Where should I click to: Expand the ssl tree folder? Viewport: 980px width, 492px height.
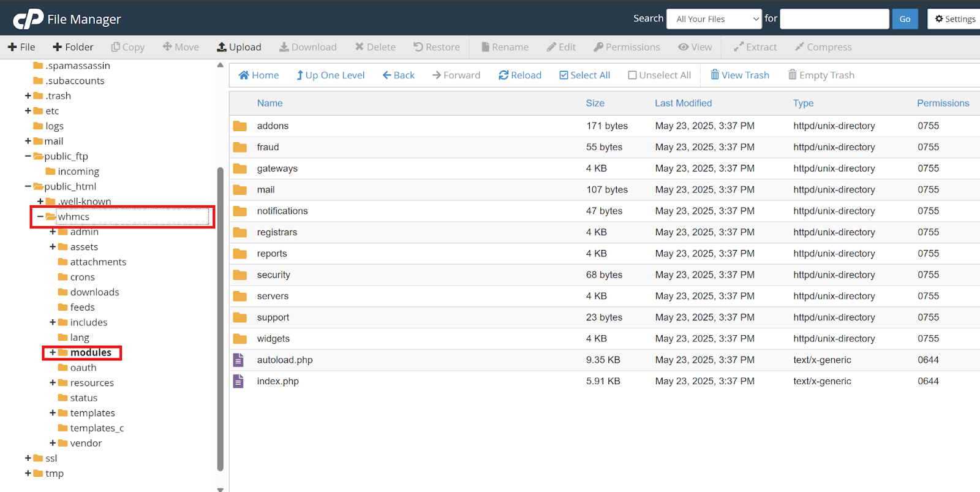(28, 458)
